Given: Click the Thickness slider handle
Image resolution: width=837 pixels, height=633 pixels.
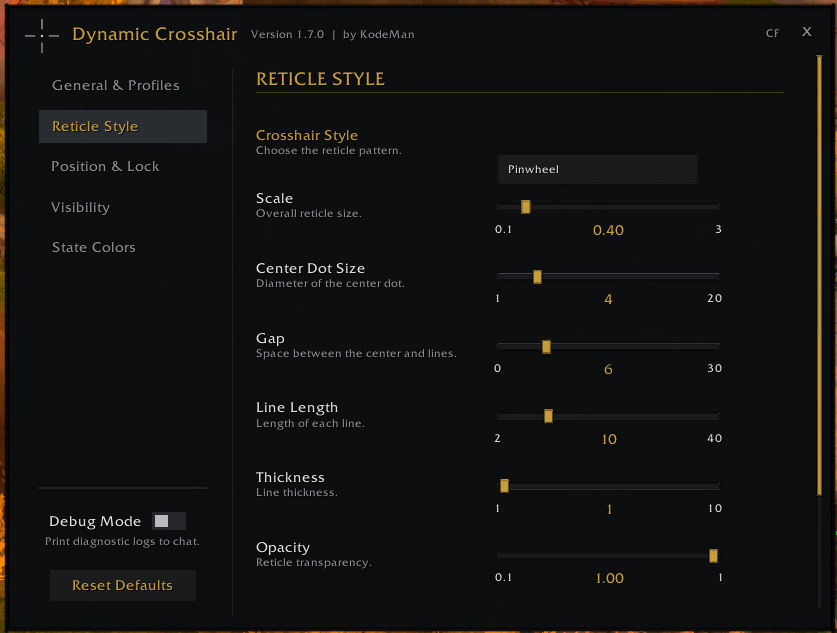Looking at the screenshot, I should (504, 486).
